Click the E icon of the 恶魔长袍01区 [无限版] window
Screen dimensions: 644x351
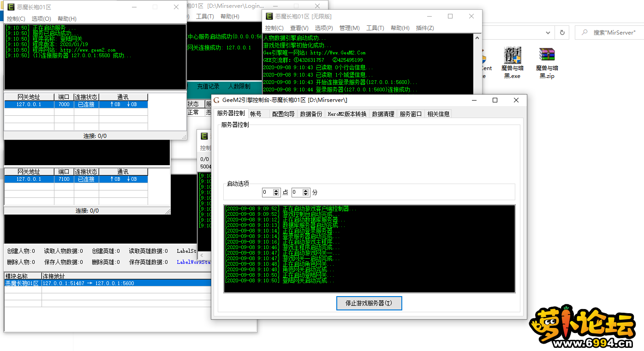tap(269, 16)
